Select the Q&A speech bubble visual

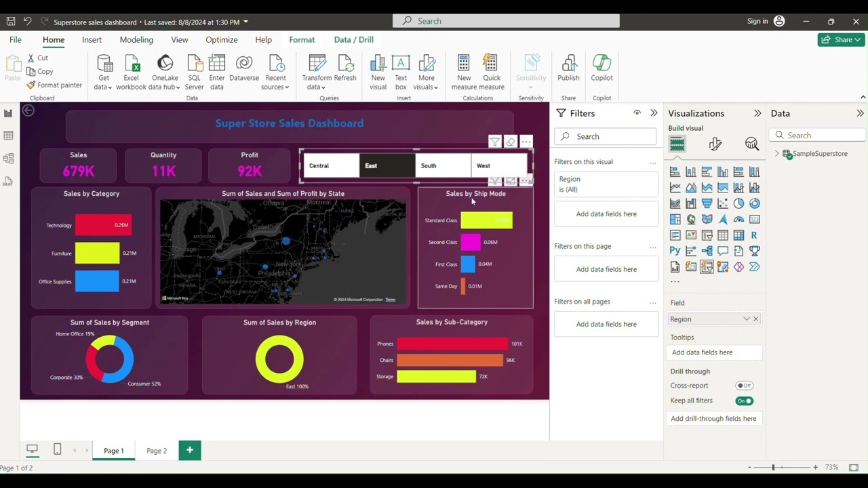[723, 251]
